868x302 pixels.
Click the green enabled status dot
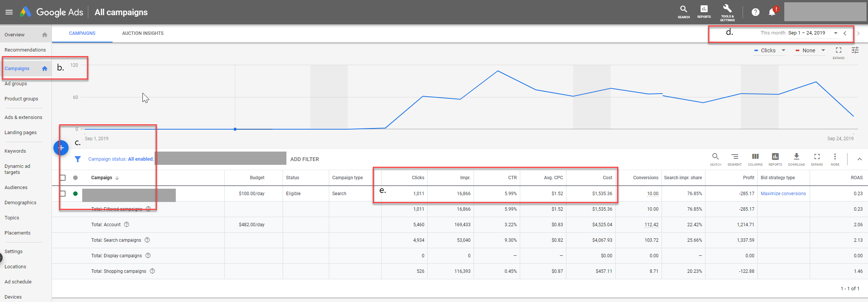tap(75, 194)
